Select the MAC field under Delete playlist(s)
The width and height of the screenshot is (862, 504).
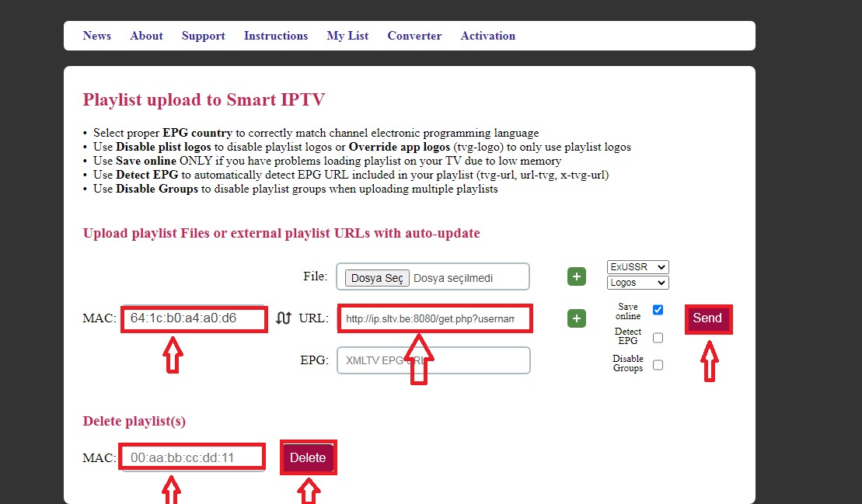click(x=191, y=457)
